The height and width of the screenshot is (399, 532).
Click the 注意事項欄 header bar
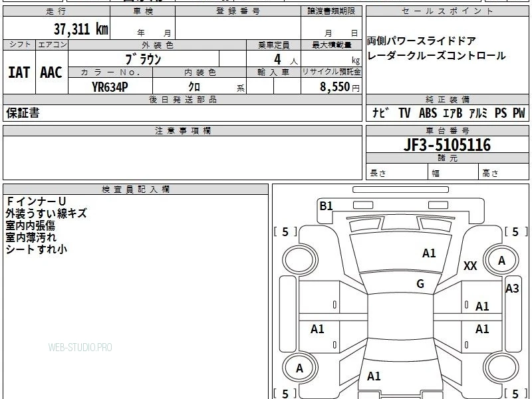pos(182,130)
